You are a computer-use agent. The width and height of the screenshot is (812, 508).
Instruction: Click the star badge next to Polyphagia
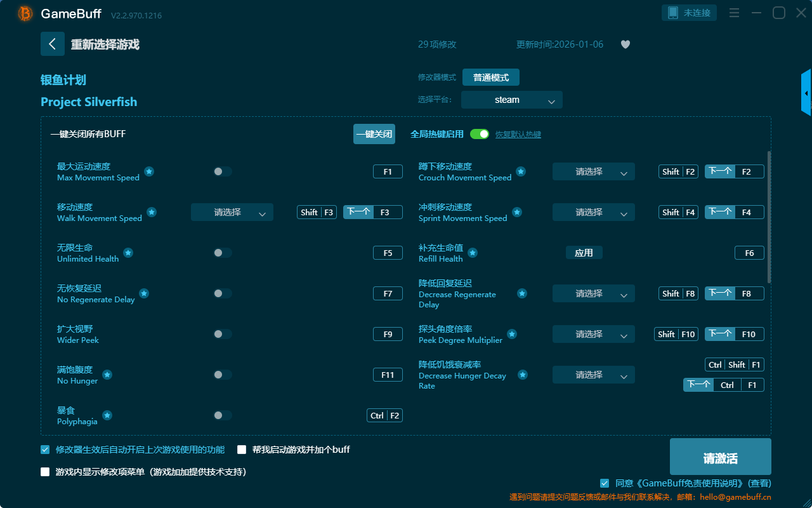click(x=107, y=415)
